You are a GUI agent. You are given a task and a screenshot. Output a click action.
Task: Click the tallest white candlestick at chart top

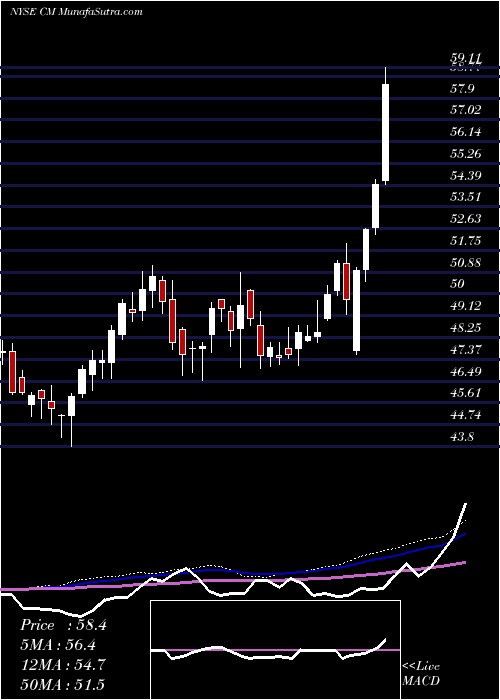(x=385, y=132)
